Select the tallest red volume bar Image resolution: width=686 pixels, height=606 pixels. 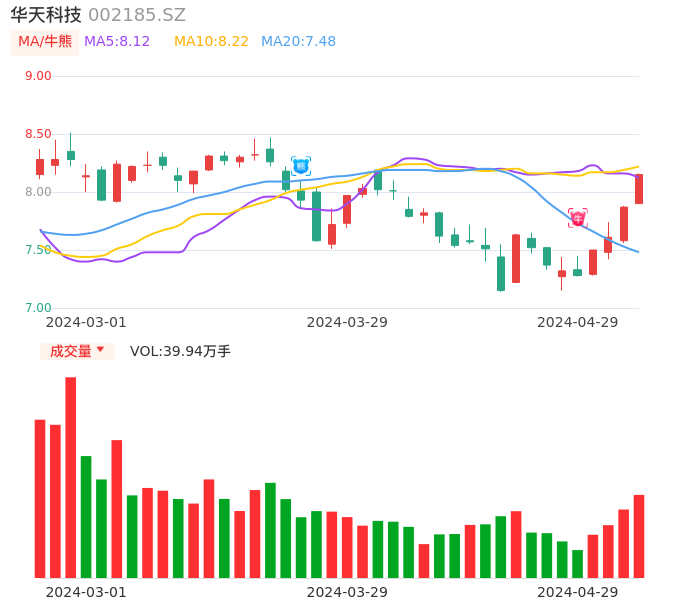[71, 477]
